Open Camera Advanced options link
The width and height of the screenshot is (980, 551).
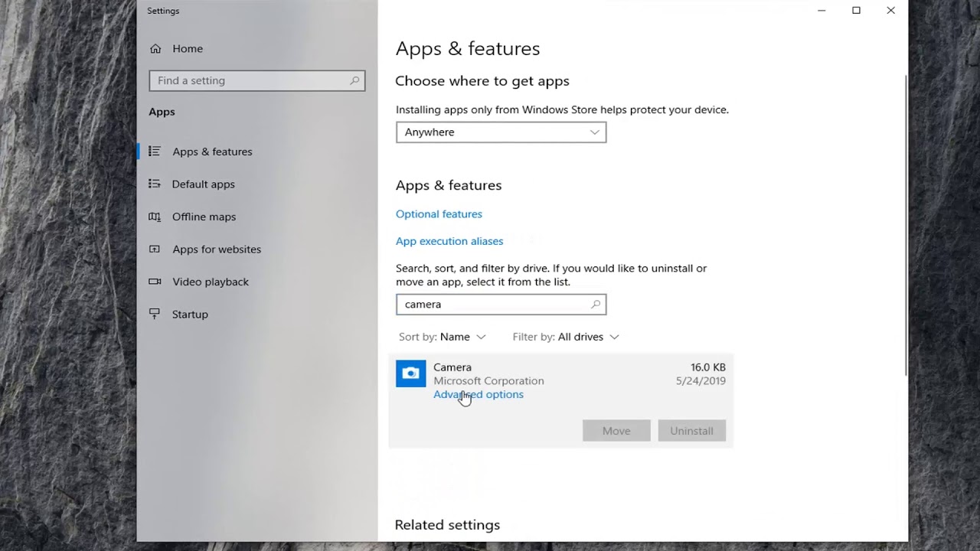(479, 394)
